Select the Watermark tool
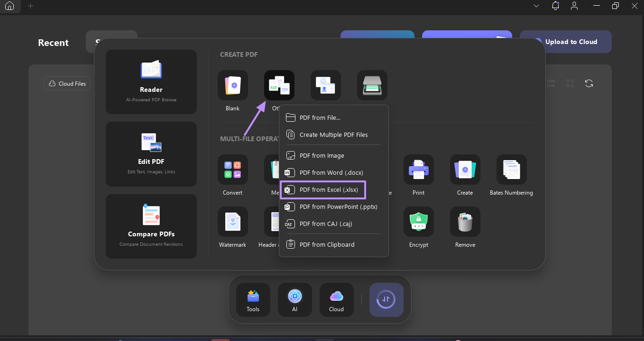Viewport: 644px width, 341px height. [232, 222]
